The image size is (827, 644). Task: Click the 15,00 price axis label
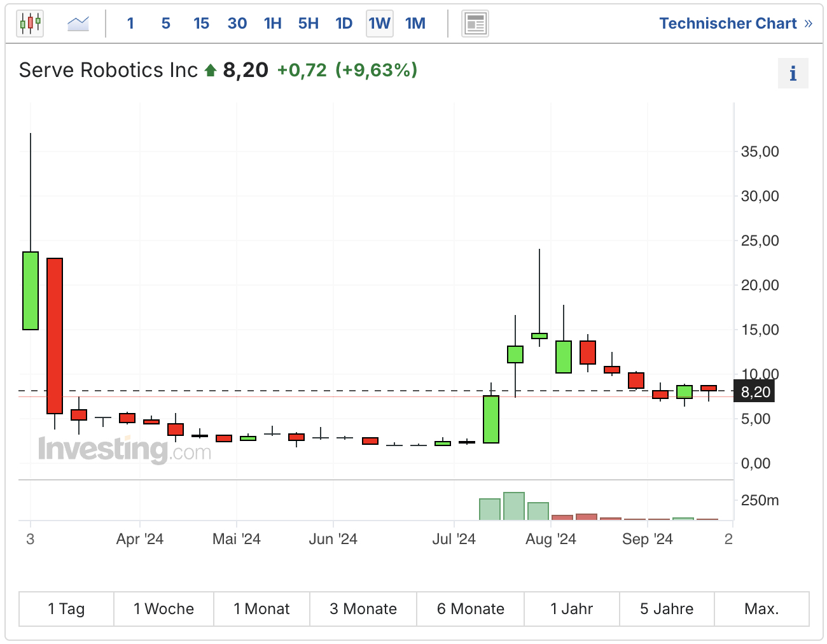click(760, 330)
